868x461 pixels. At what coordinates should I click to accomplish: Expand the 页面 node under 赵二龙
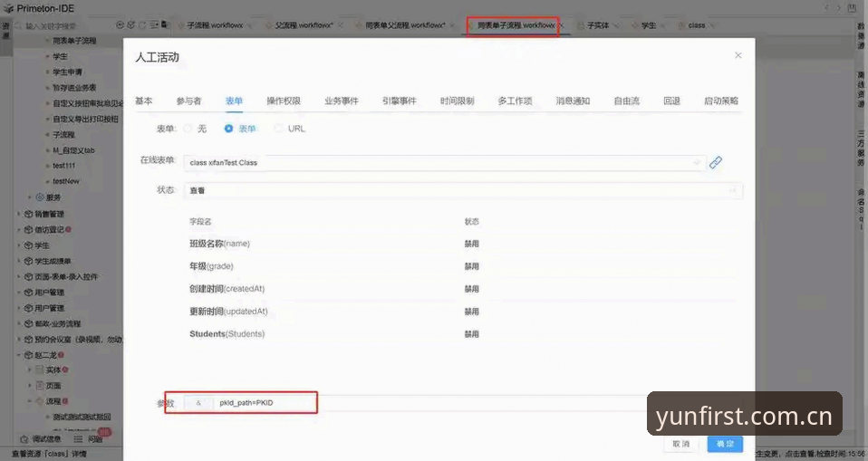30,386
